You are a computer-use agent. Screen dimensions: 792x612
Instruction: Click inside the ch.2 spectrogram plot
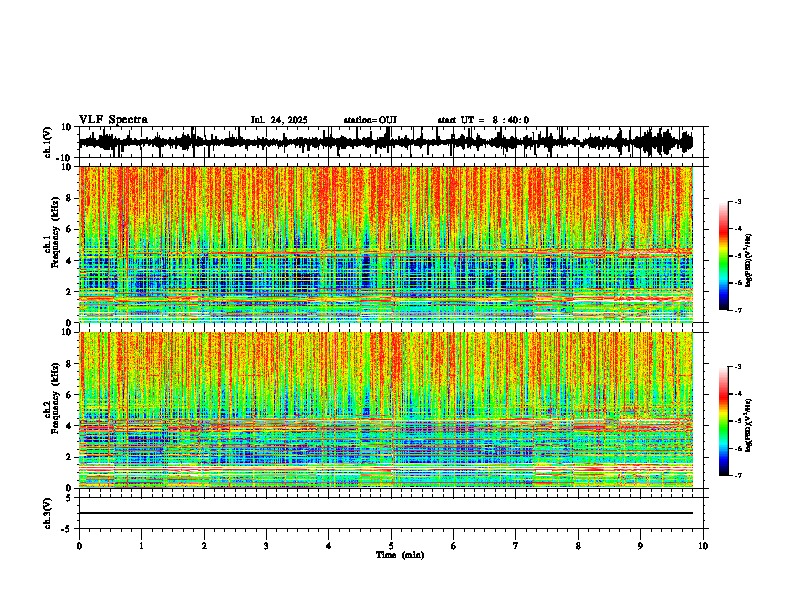point(386,410)
